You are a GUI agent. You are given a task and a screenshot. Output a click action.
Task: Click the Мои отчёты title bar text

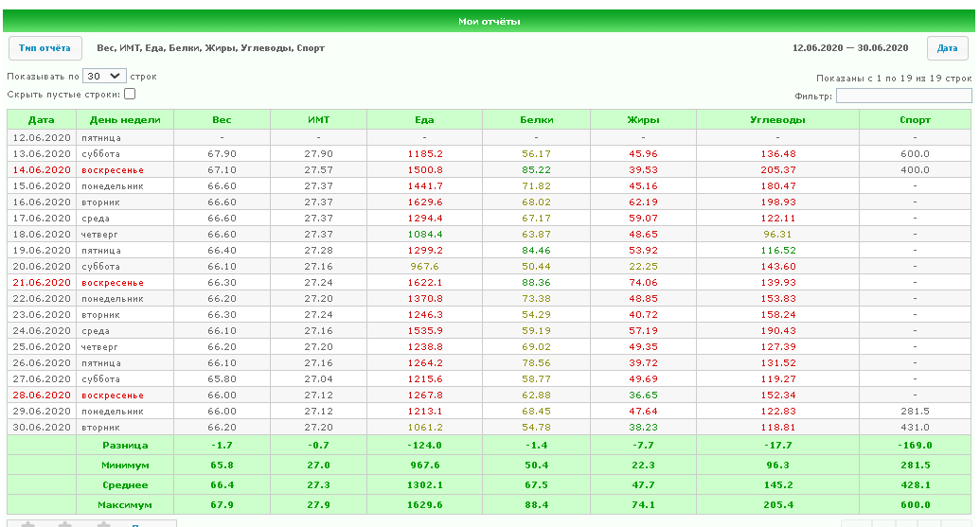pyautogui.click(x=490, y=21)
